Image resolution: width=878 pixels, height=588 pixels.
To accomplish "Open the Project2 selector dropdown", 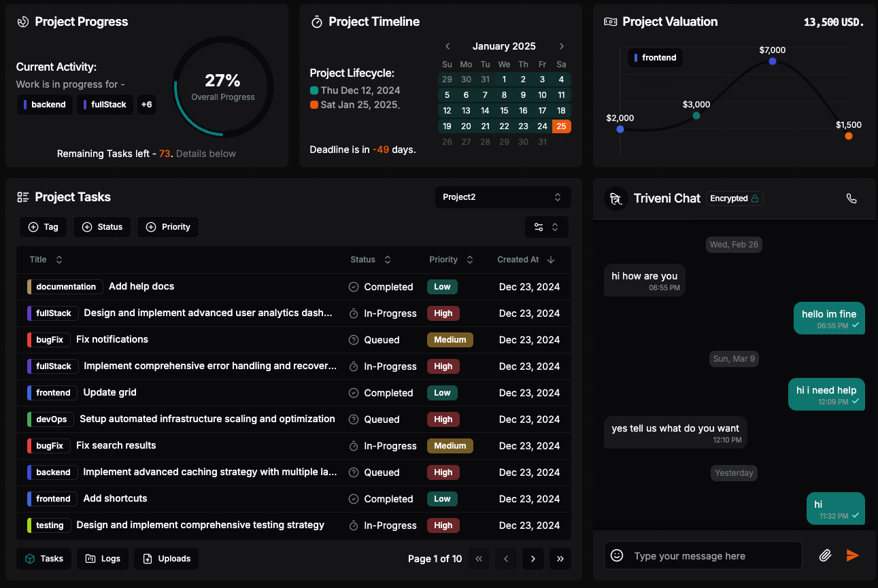I will pos(503,197).
